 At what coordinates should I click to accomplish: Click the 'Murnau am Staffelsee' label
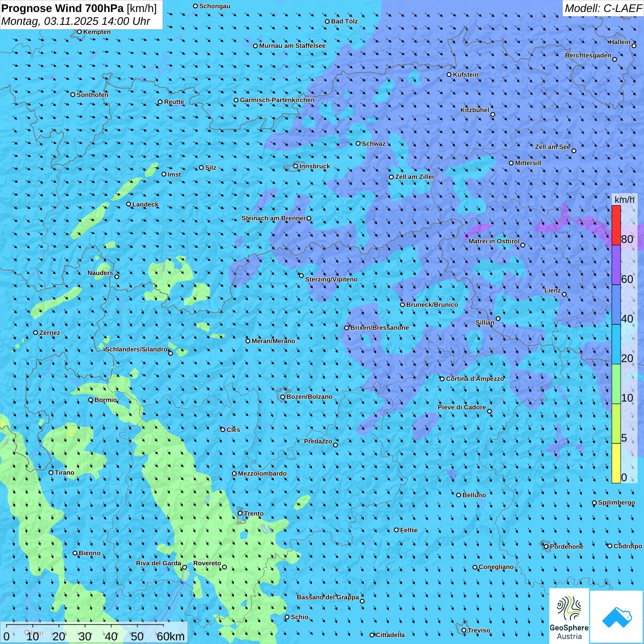point(293,46)
